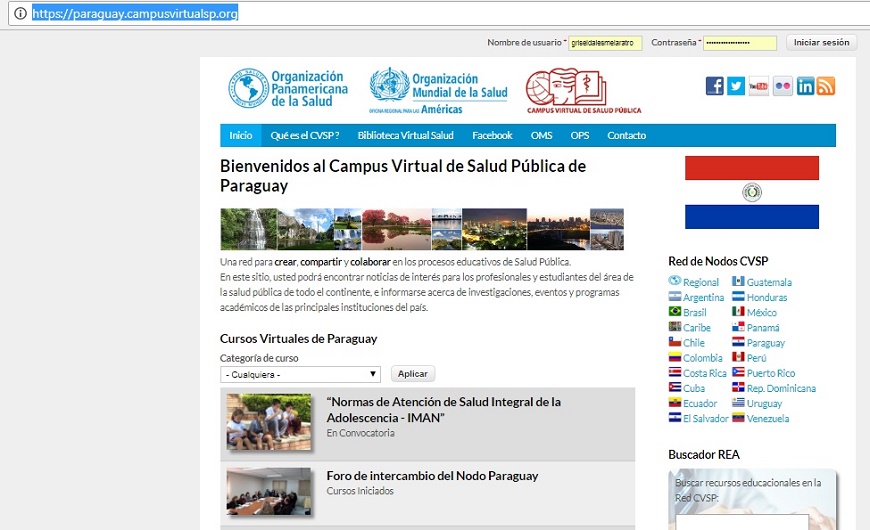Image resolution: width=870 pixels, height=530 pixels.
Task: Open the Guatemala node link
Action: [x=769, y=282]
